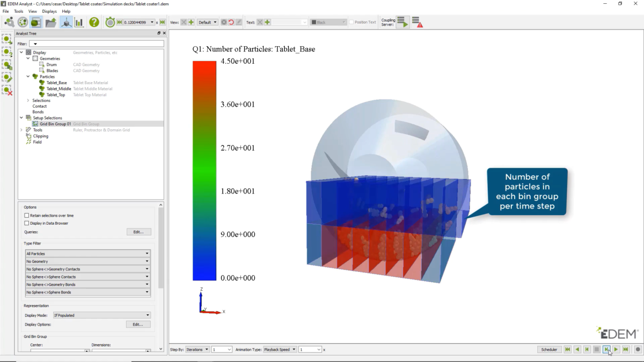
Task: Enable Retain selections over time checkbox
Action: click(27, 215)
